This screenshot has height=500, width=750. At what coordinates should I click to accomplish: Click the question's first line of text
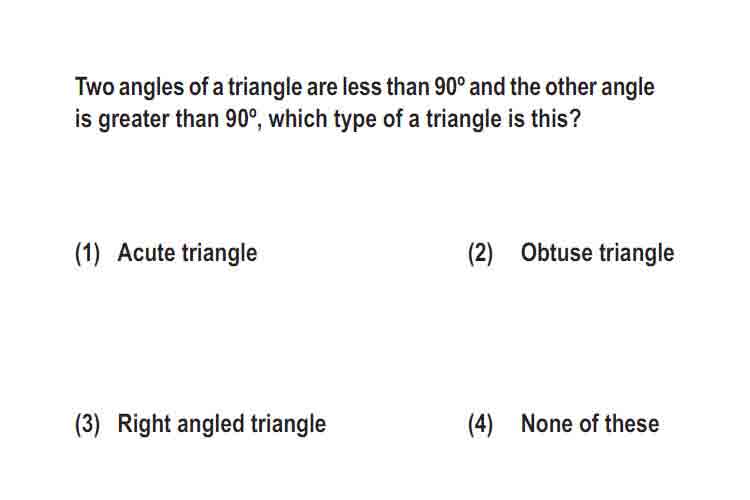364,88
